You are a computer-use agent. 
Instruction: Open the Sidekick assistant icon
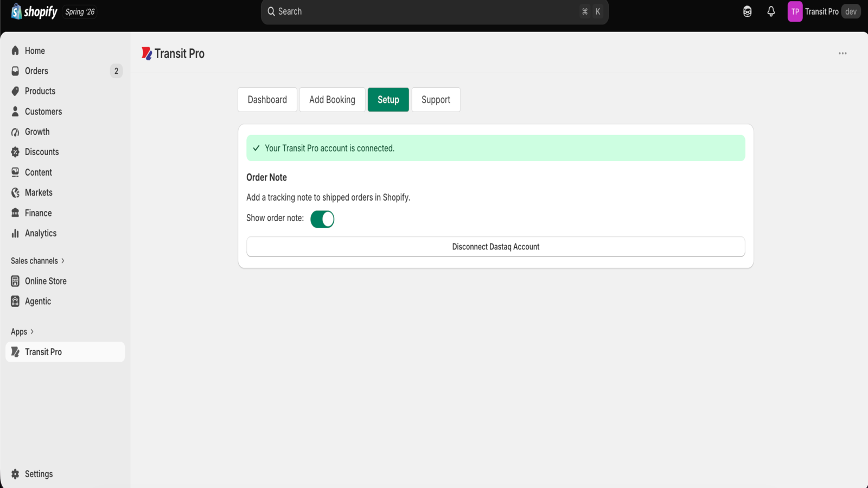point(748,11)
